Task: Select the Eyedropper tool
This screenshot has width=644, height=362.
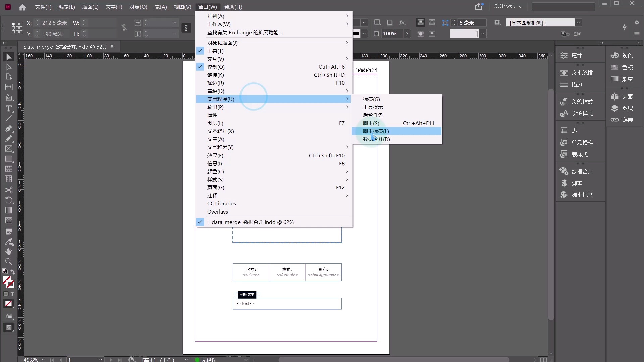Action: click(9, 241)
